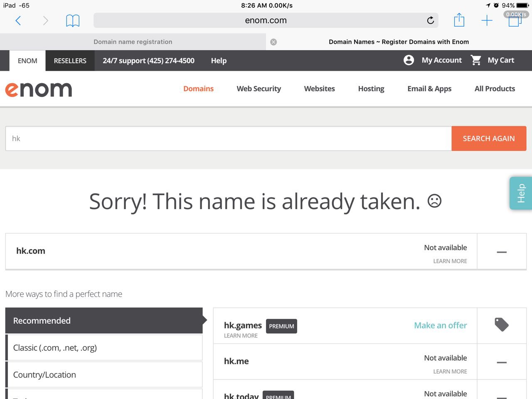Select the Country/Location category
The image size is (532, 399).
[x=104, y=374]
